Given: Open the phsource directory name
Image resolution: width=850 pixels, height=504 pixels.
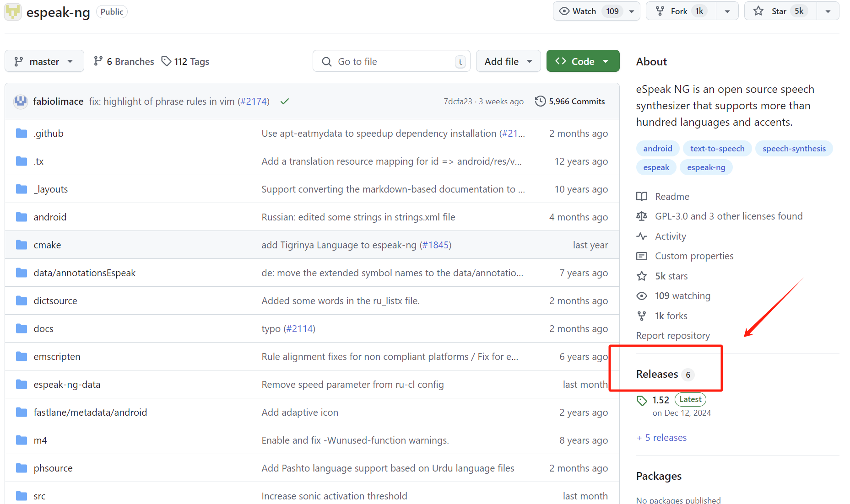Looking at the screenshot, I should pos(53,468).
